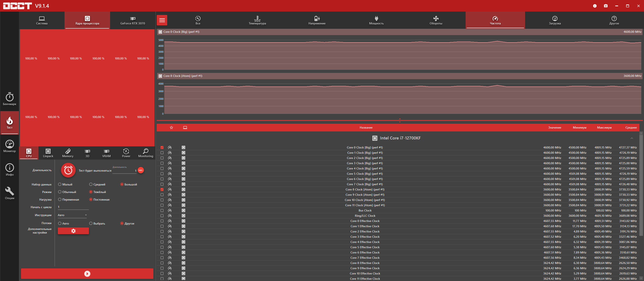The height and width of the screenshot is (281, 644).
Task: Open the GeForce RTX 3070 tab
Action: coord(133,20)
